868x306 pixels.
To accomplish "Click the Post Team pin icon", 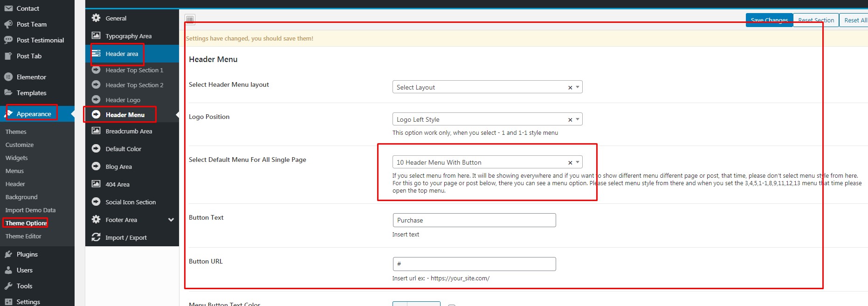I will click(x=8, y=24).
